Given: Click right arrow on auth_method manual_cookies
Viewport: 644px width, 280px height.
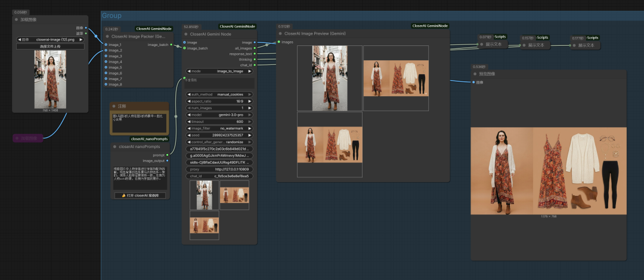Looking at the screenshot, I should click(250, 94).
